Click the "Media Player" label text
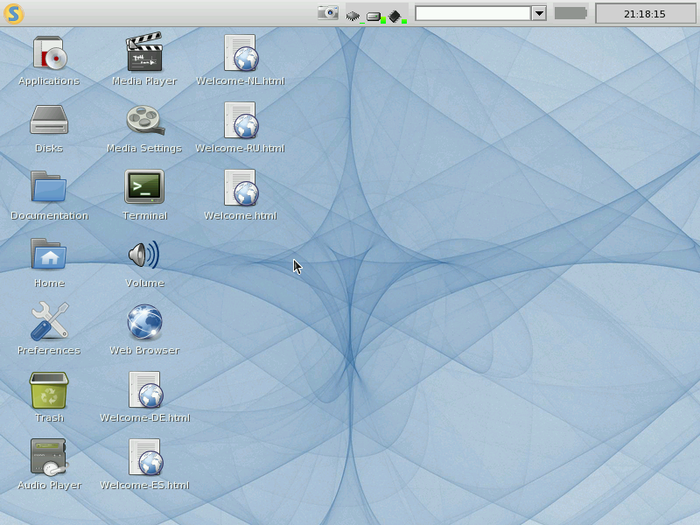Image resolution: width=700 pixels, height=525 pixels. 144,81
